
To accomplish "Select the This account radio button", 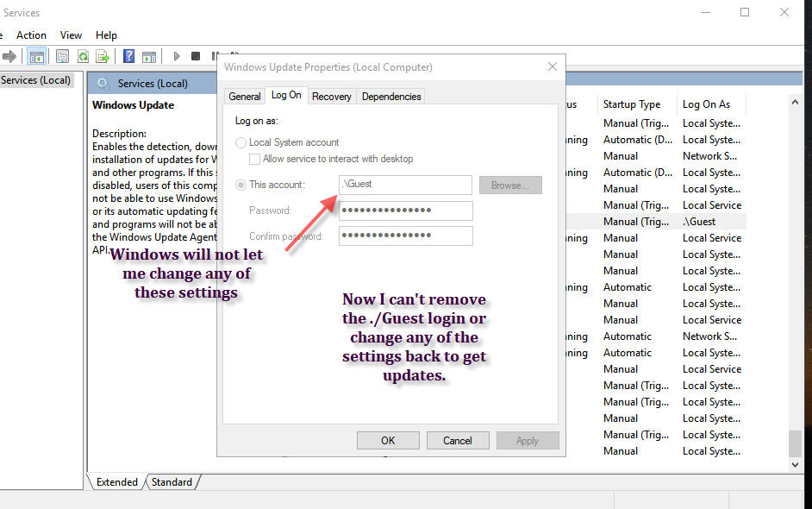I will pos(241,185).
